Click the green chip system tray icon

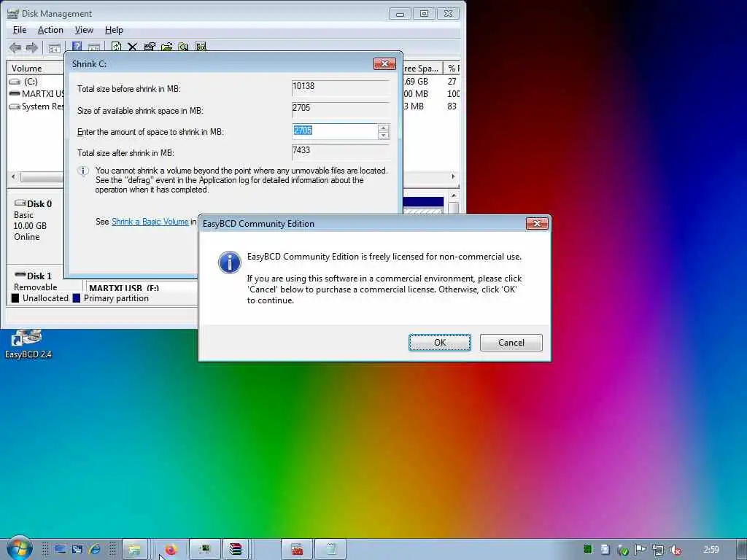(588, 550)
